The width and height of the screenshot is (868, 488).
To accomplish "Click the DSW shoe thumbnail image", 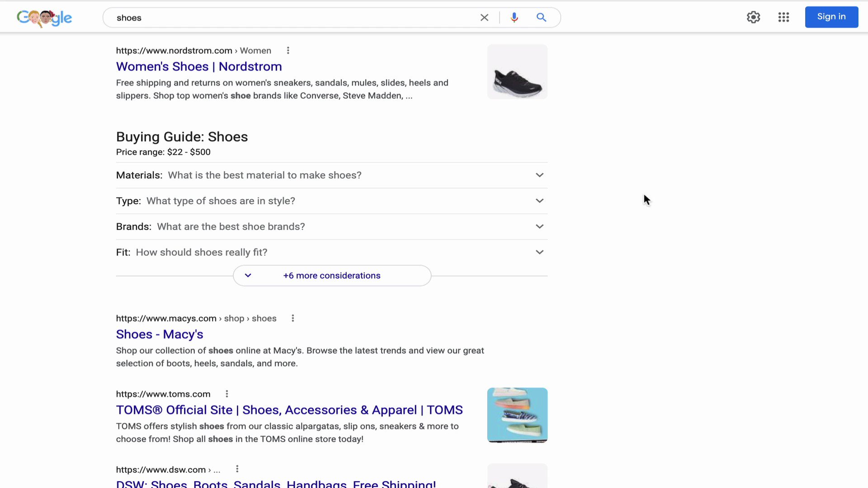I will pyautogui.click(x=517, y=476).
